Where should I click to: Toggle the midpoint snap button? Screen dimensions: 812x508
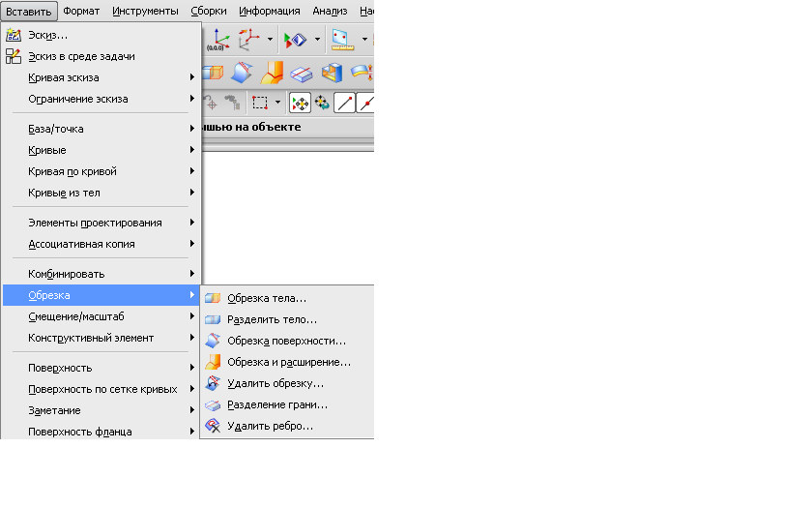365,103
